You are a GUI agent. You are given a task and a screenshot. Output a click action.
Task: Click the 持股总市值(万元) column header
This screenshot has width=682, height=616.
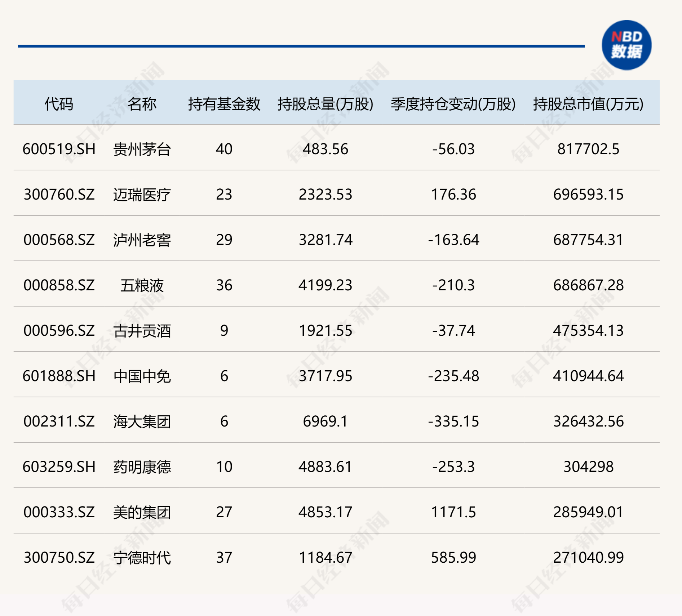click(588, 104)
